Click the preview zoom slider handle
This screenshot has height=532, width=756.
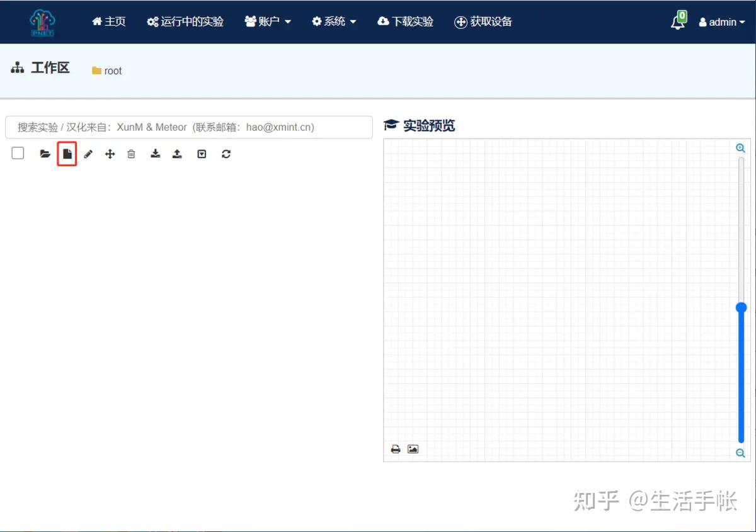(741, 307)
